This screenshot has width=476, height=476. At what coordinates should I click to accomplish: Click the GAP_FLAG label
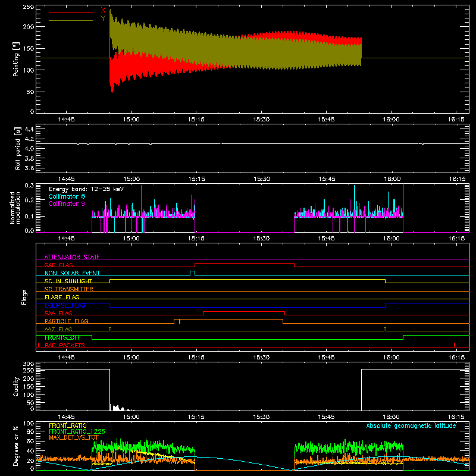(x=58, y=265)
